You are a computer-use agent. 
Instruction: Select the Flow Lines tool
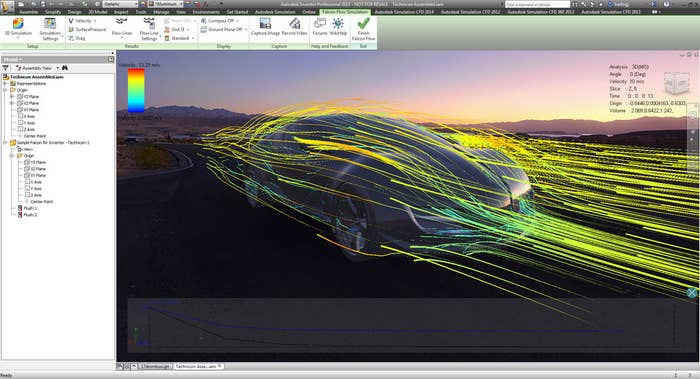click(121, 27)
